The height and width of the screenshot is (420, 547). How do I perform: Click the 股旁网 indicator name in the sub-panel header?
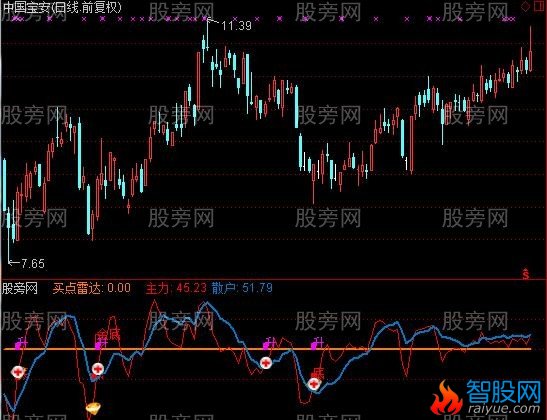click(x=20, y=288)
